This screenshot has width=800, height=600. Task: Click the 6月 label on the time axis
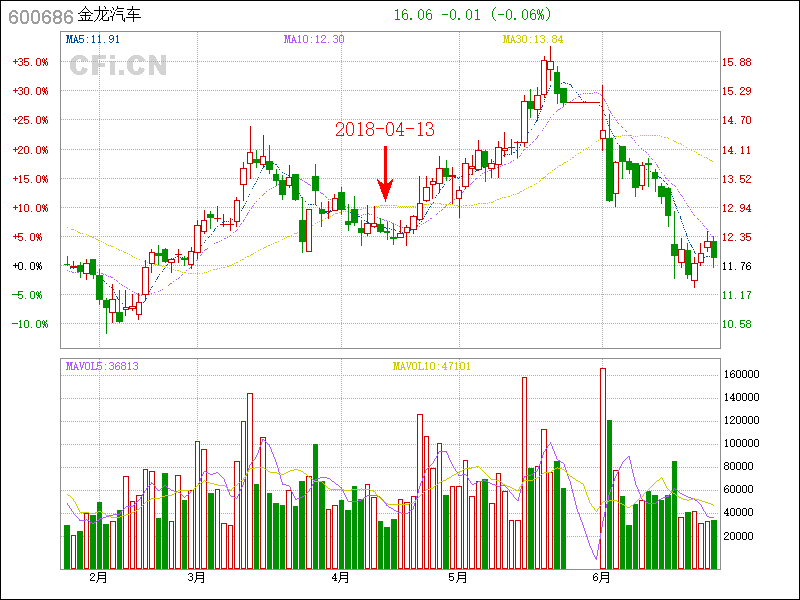[x=601, y=577]
